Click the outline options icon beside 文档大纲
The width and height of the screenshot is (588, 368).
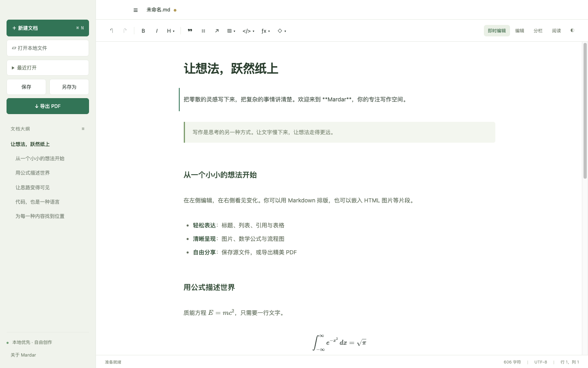click(x=83, y=129)
